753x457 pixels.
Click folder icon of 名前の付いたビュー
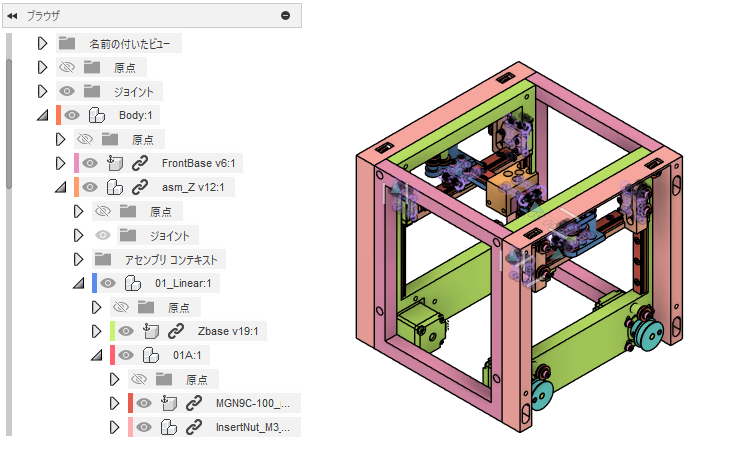(67, 44)
